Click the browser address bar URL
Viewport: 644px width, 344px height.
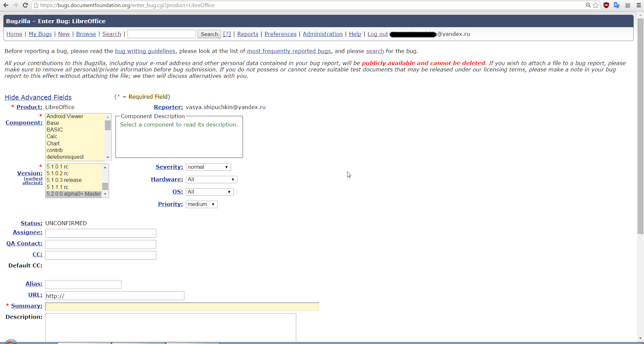click(127, 5)
